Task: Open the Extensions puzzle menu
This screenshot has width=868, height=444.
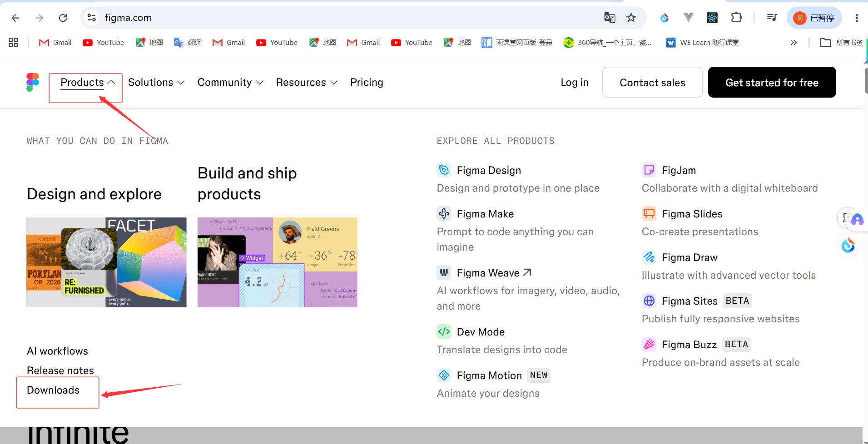Action: click(736, 18)
